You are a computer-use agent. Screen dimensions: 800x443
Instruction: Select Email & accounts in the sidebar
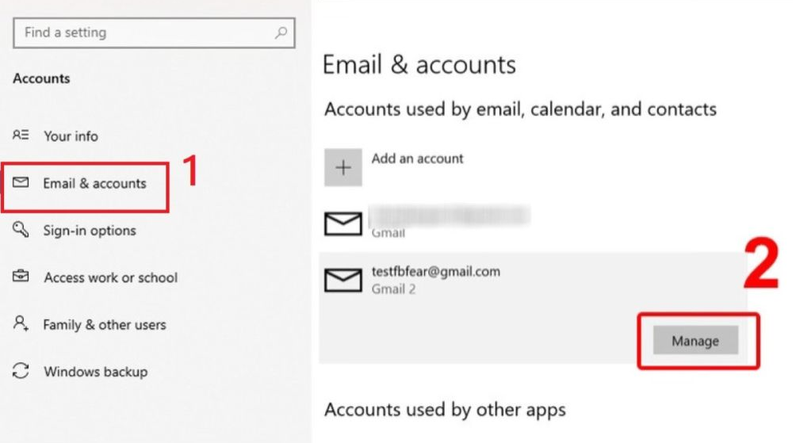pyautogui.click(x=94, y=184)
